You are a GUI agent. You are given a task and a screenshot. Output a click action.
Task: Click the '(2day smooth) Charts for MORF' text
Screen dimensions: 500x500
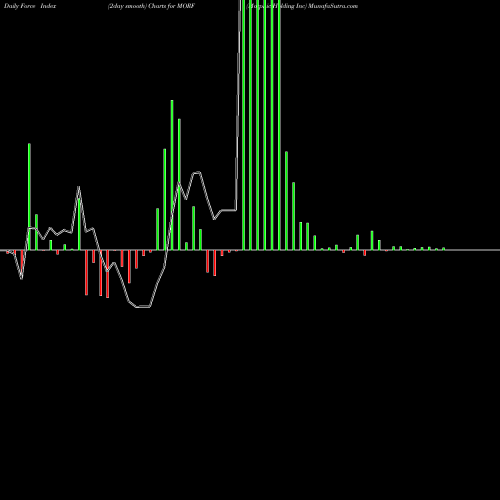point(151,6)
